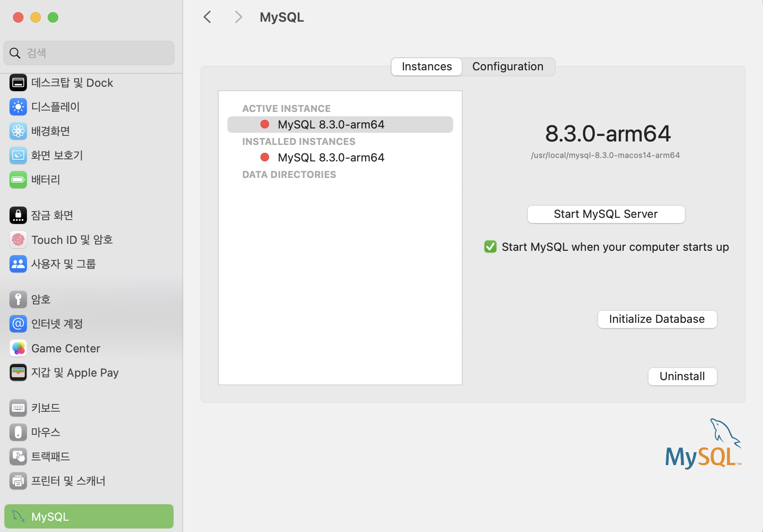Click red status dot of installed instance

(x=265, y=157)
